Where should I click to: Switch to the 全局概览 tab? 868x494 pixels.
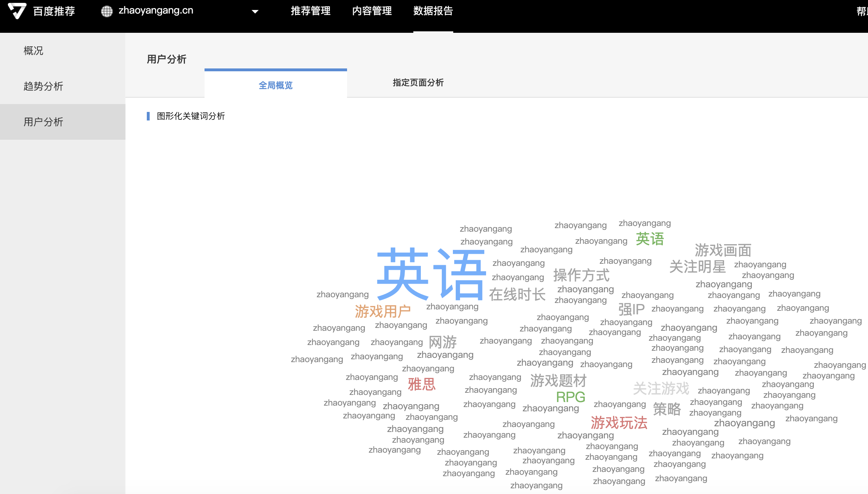275,86
